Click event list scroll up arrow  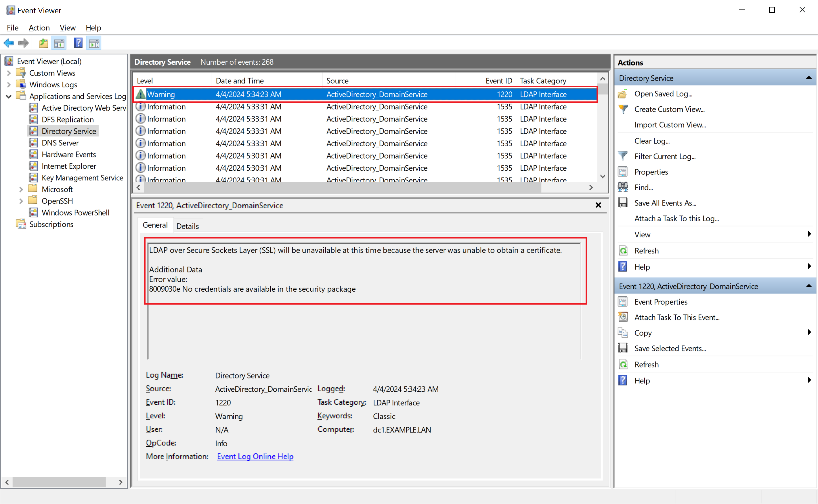pyautogui.click(x=603, y=79)
